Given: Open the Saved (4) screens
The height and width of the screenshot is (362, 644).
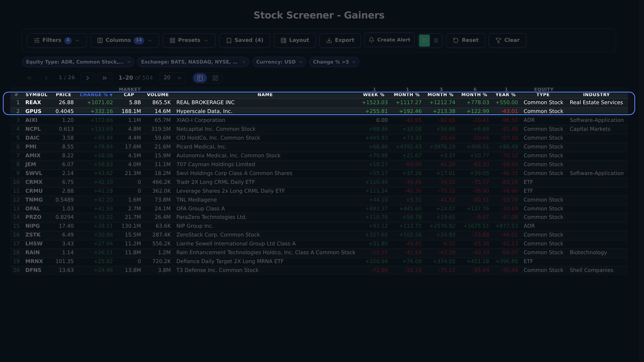Looking at the screenshot, I should click(x=245, y=40).
